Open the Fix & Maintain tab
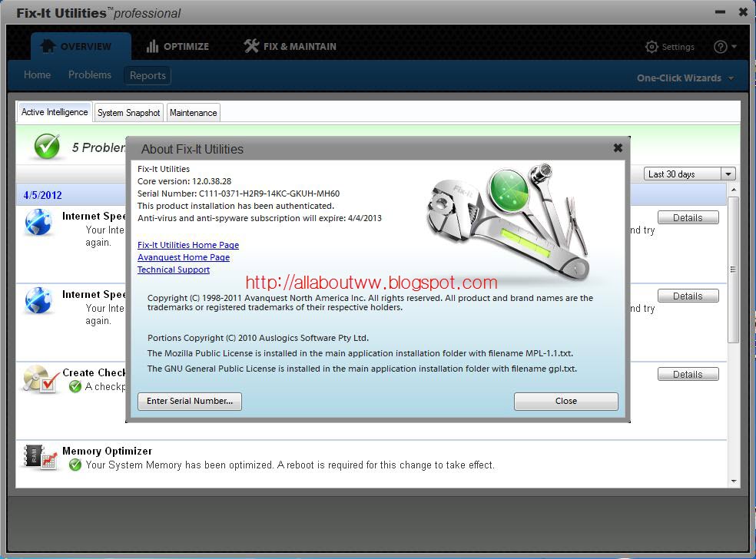The image size is (756, 559). 290,46
